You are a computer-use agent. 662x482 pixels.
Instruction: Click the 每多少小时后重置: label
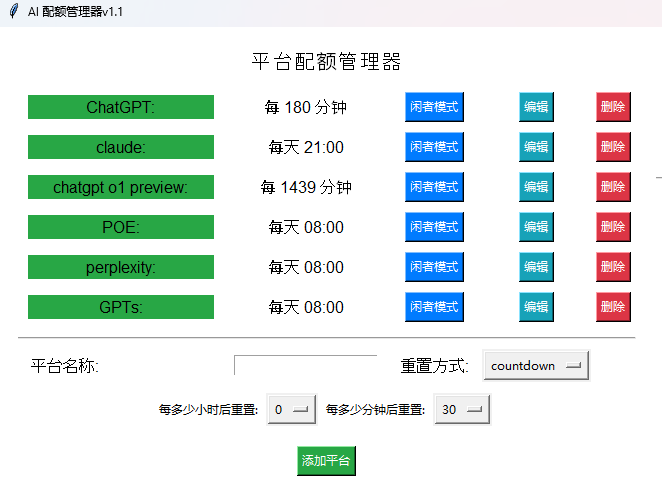[208, 409]
